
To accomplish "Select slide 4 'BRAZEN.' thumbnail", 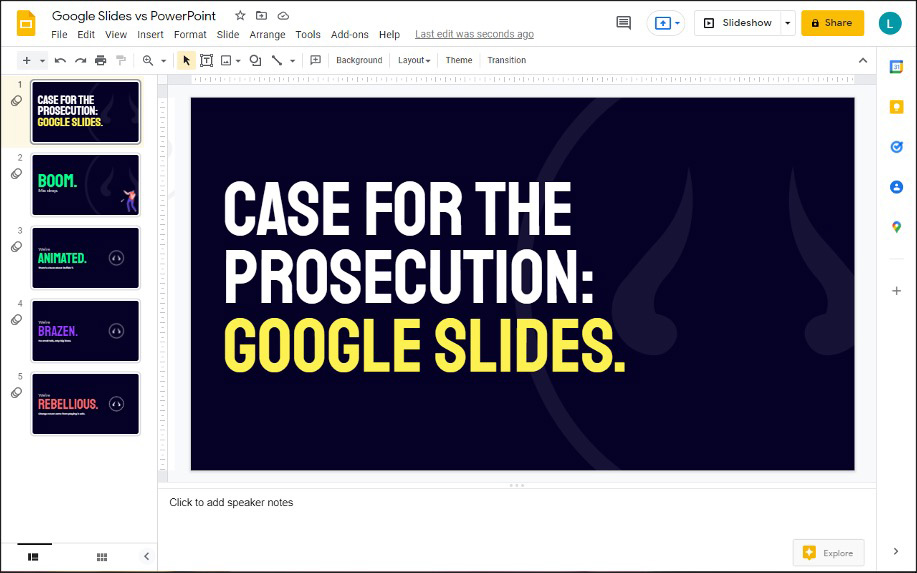I will 85,331.
